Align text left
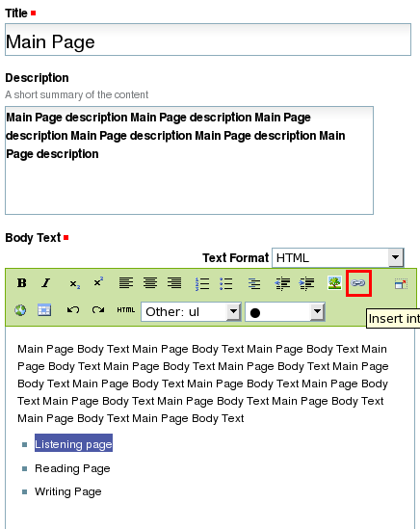Viewport: 420px width, 529px height. 126,283
